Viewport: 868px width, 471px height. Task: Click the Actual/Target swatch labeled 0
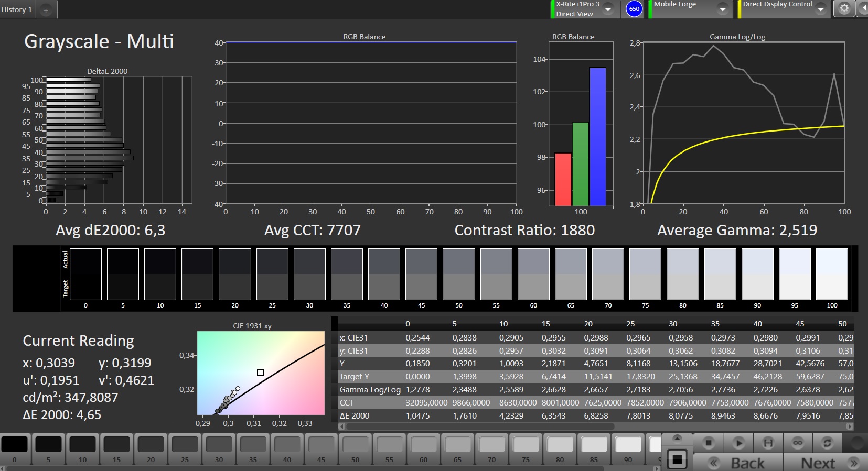click(x=85, y=274)
